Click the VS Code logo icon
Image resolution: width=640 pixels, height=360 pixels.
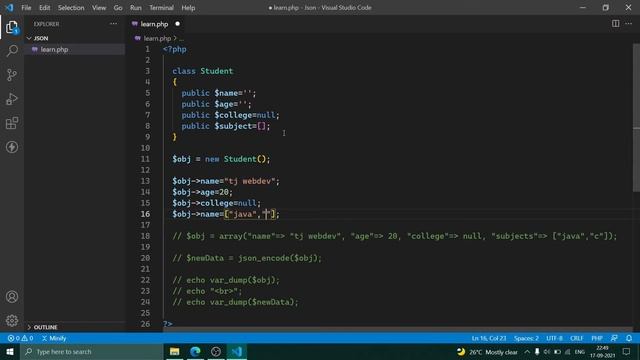9,7
